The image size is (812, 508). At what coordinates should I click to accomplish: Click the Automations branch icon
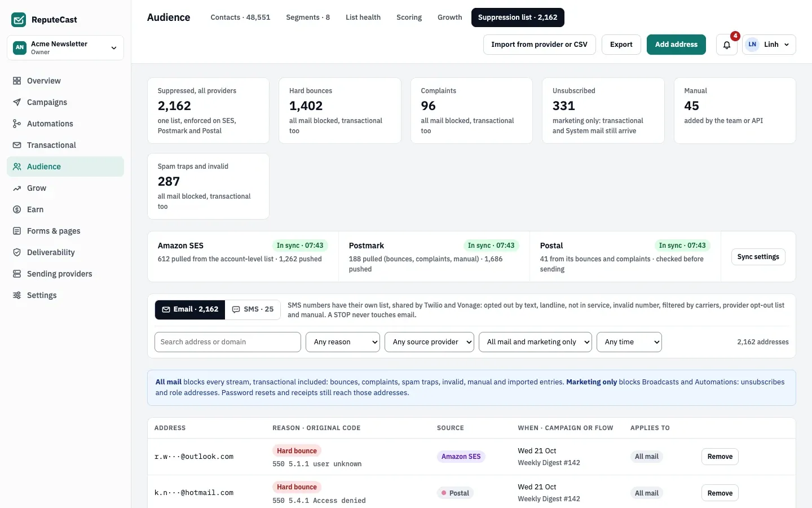point(17,124)
